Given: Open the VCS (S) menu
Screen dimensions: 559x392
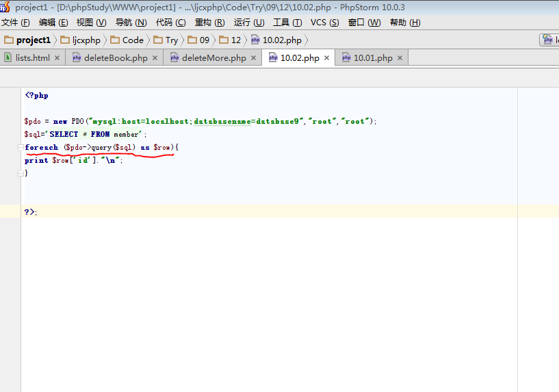Looking at the screenshot, I should pyautogui.click(x=325, y=23).
